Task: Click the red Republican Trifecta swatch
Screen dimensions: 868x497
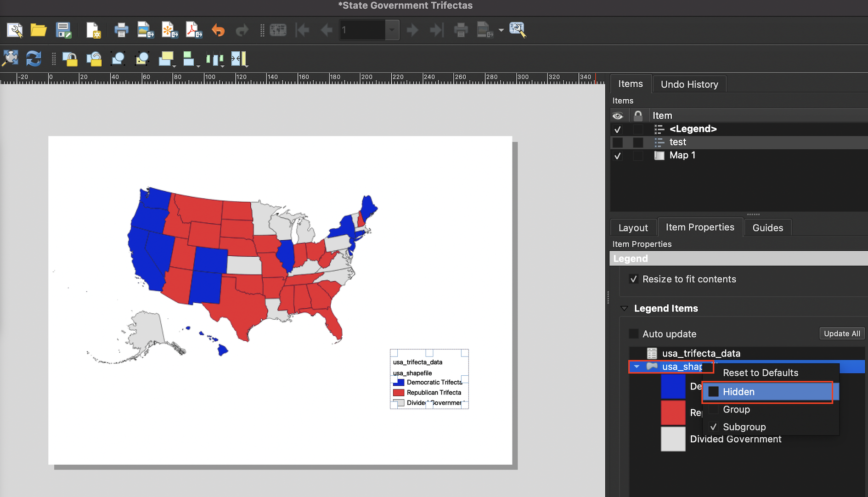Action: tap(673, 412)
